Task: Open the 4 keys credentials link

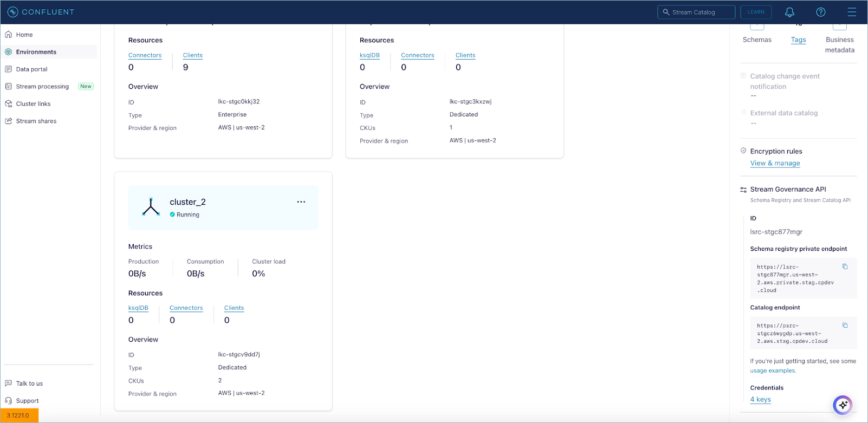Action: 760,400
